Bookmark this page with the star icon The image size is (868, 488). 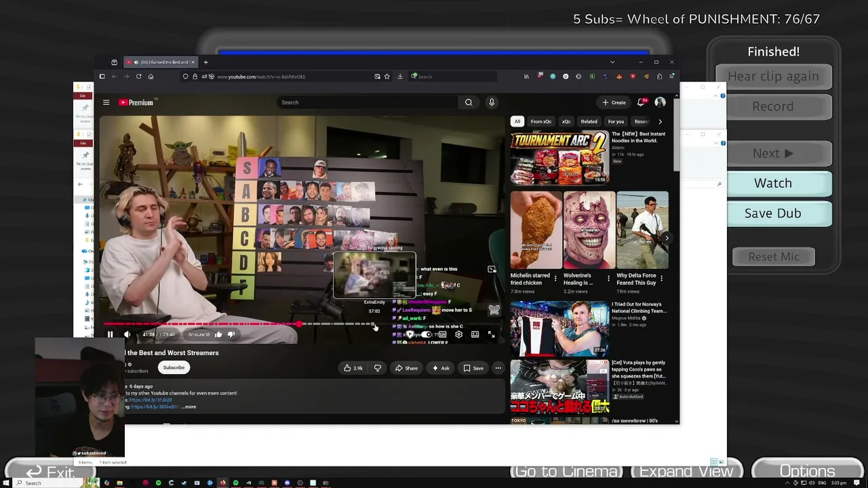click(x=387, y=77)
